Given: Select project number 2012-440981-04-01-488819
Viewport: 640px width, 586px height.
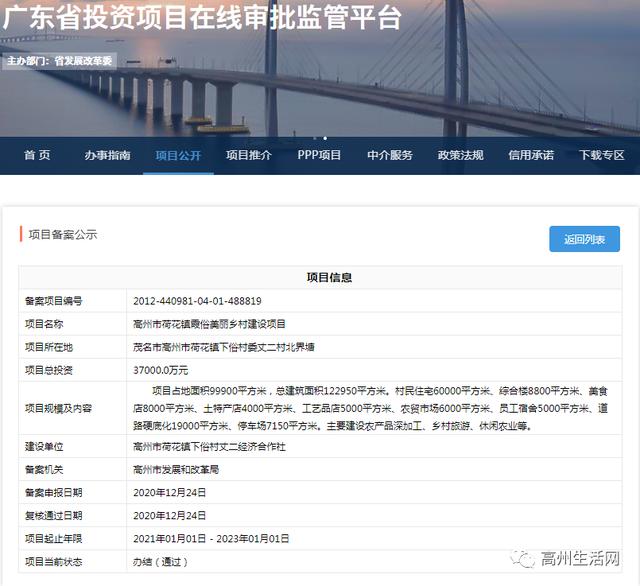Looking at the screenshot, I should [x=197, y=301].
